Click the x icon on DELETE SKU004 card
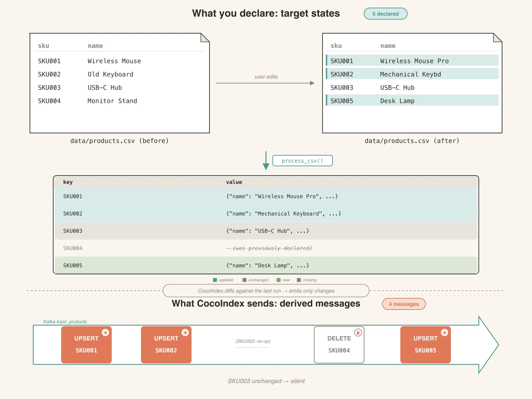Image resolution: width=532 pixels, height=399 pixels. coord(358,332)
